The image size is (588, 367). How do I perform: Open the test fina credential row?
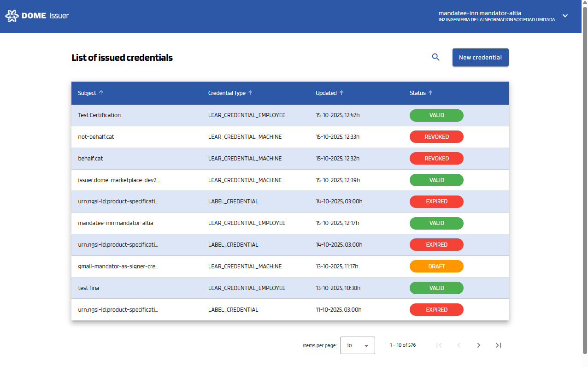[88, 288]
